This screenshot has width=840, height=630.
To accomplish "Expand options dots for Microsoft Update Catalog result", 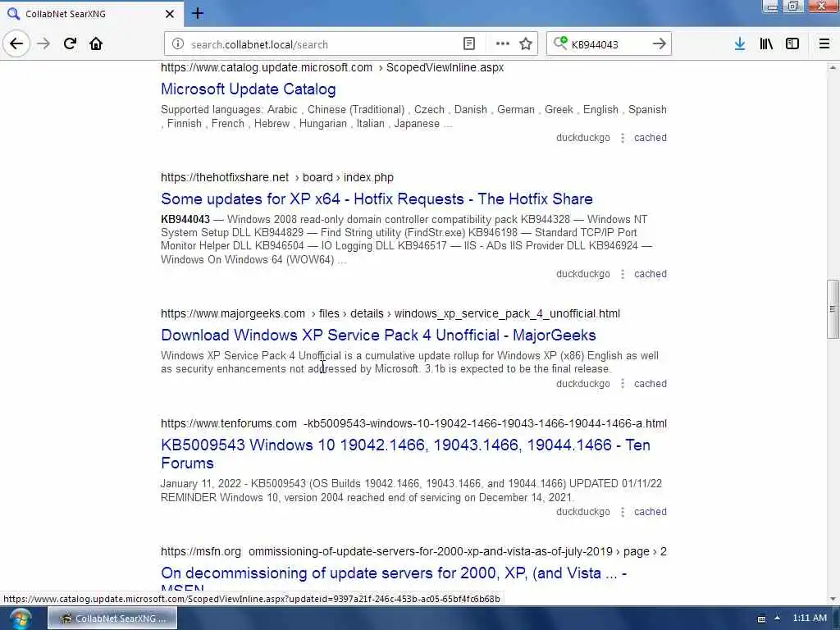I will pos(622,138).
